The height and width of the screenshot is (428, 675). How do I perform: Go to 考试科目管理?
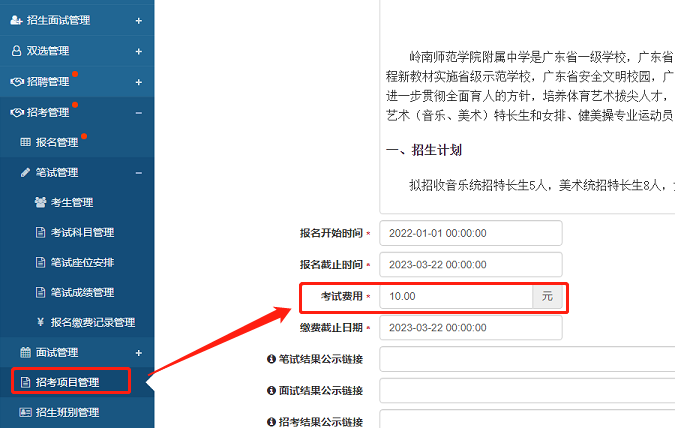[82, 232]
